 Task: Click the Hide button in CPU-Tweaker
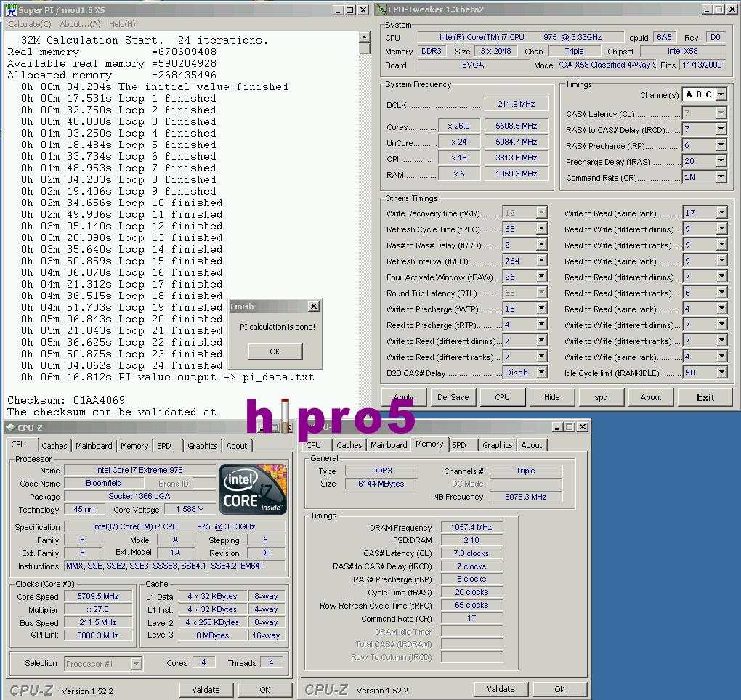pos(551,397)
